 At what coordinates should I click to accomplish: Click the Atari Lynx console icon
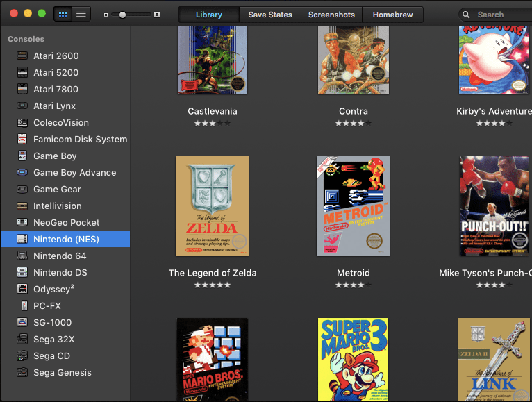click(x=22, y=106)
